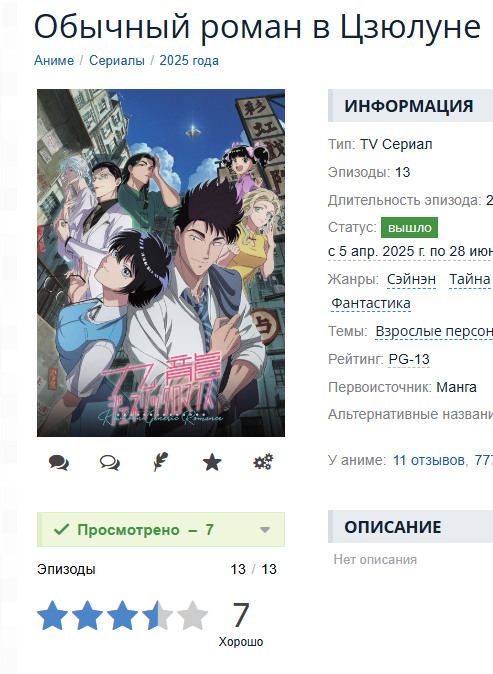Click the watched episodes count 13
Viewport: 493px width, 674px height.
coord(238,569)
